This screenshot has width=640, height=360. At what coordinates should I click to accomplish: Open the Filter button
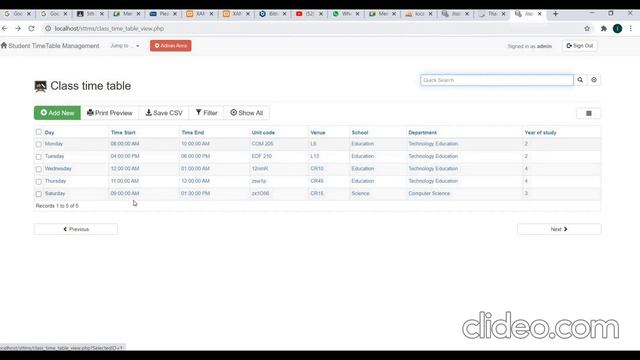pyautogui.click(x=207, y=113)
